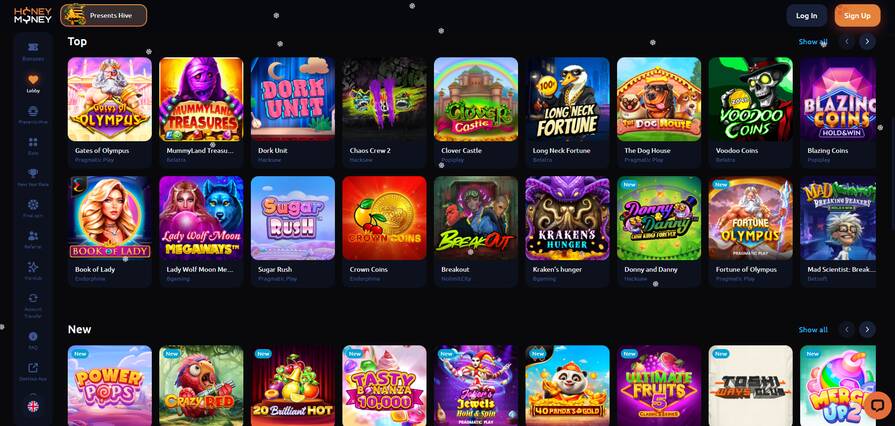Click the orange Sign Up button
The width and height of the screenshot is (895, 426).
coord(857,15)
